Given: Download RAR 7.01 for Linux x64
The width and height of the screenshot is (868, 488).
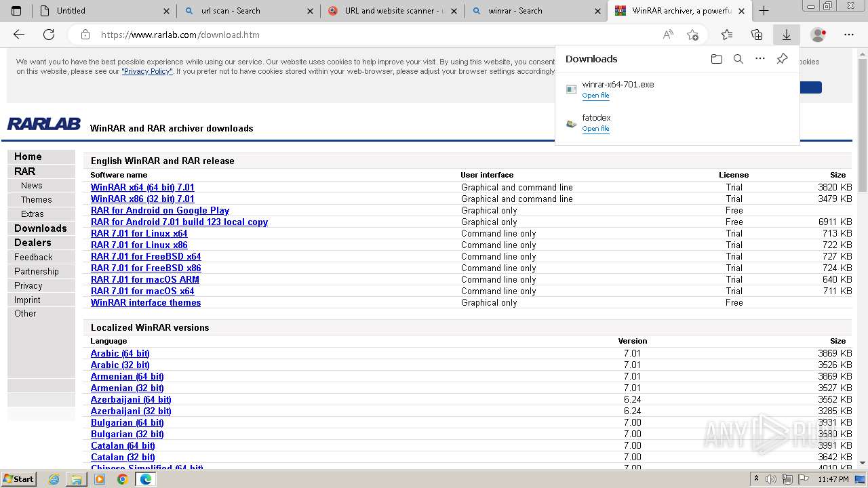Looking at the screenshot, I should coord(139,234).
